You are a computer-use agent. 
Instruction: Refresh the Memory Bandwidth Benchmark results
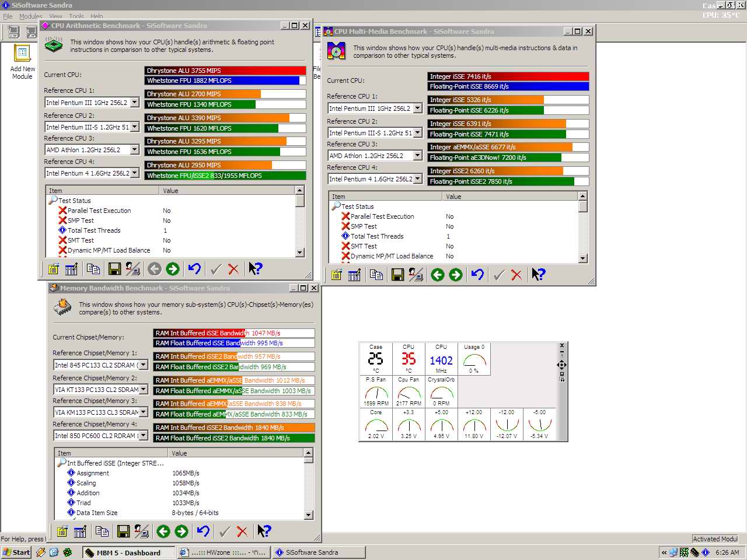(204, 531)
